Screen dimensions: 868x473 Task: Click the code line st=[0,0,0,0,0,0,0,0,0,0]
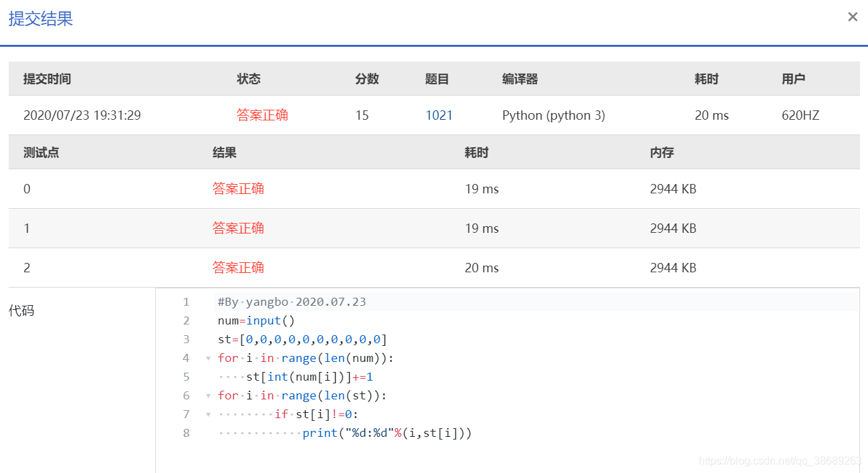302,339
